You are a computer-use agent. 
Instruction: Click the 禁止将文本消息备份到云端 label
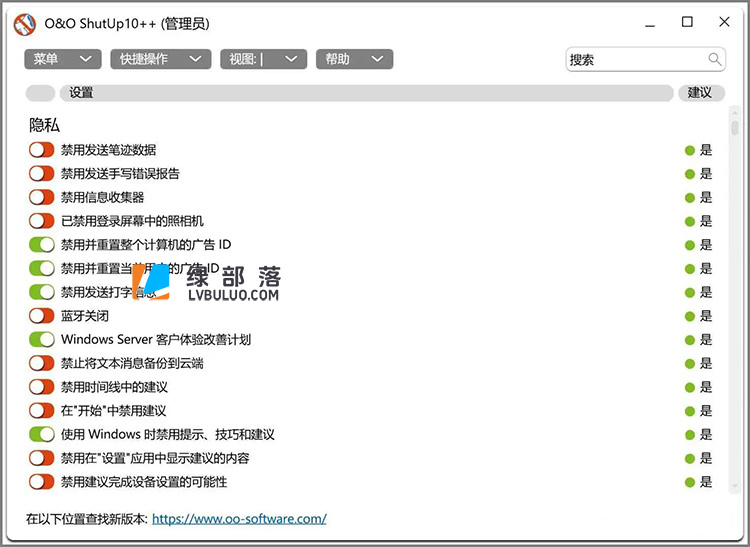[x=132, y=363]
